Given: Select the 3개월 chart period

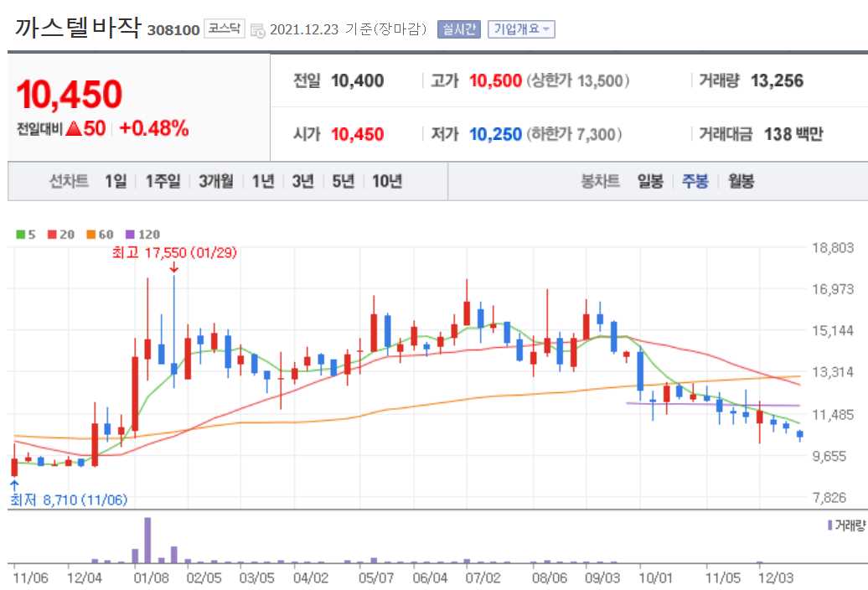Looking at the screenshot, I should click(215, 180).
